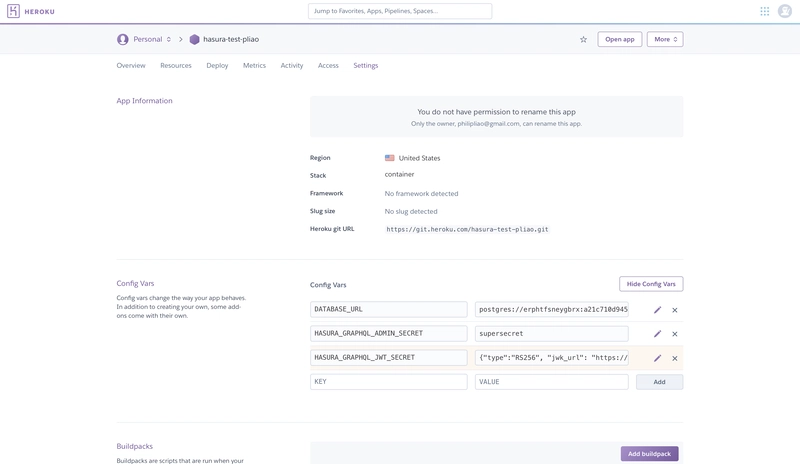Remove the HASURA_GRAPHQL_JWT_SECRET config var

(674, 358)
